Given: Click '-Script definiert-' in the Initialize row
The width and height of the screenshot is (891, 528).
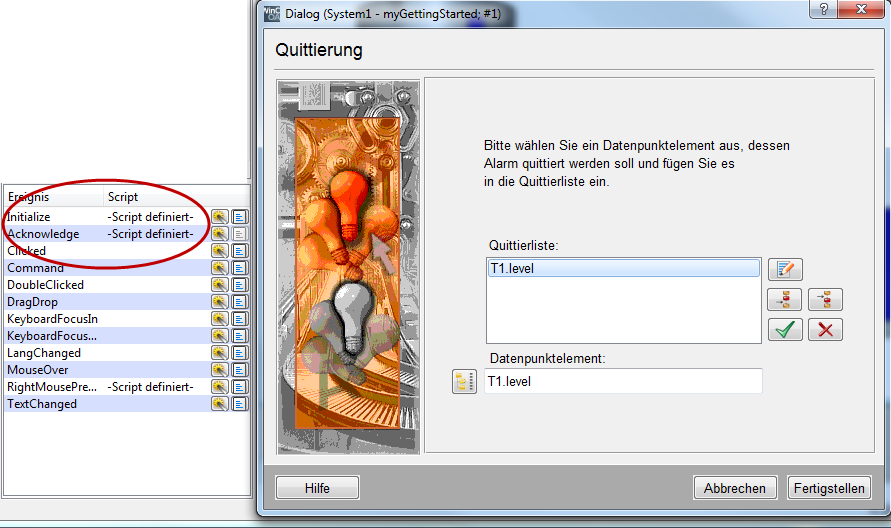Looking at the screenshot, I should pos(151,217).
